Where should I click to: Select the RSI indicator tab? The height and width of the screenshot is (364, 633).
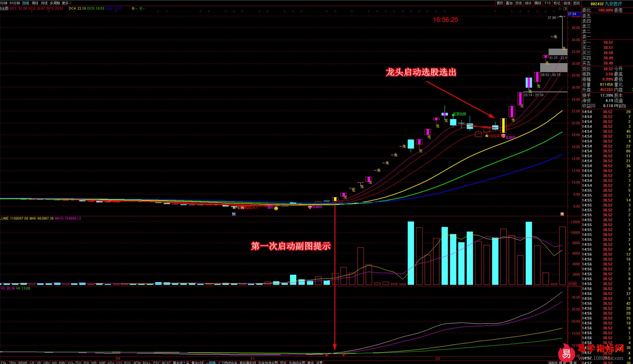pyautogui.click(x=86, y=362)
